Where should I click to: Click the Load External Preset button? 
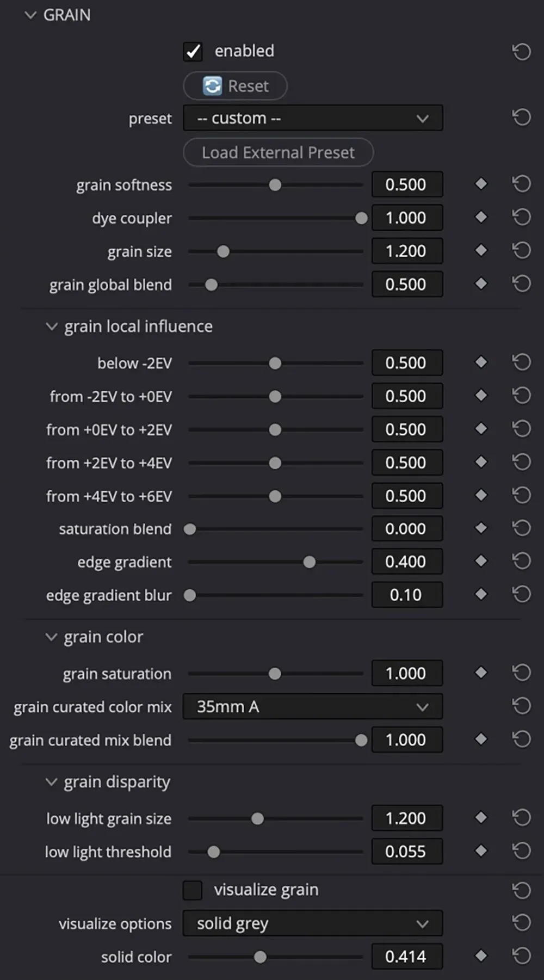(x=278, y=152)
